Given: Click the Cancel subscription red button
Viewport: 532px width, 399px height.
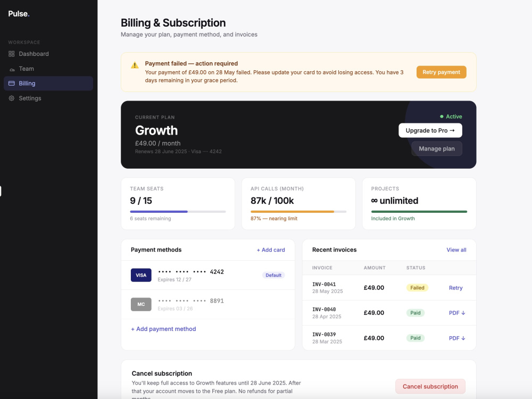Looking at the screenshot, I should (430, 386).
